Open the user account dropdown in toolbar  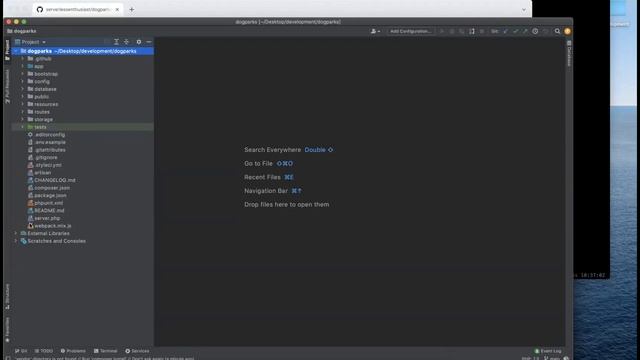coord(375,31)
